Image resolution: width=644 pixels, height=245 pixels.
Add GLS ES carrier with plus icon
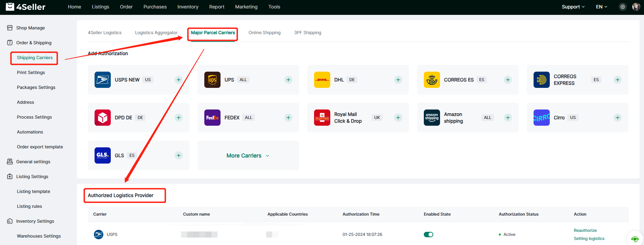pyautogui.click(x=179, y=155)
